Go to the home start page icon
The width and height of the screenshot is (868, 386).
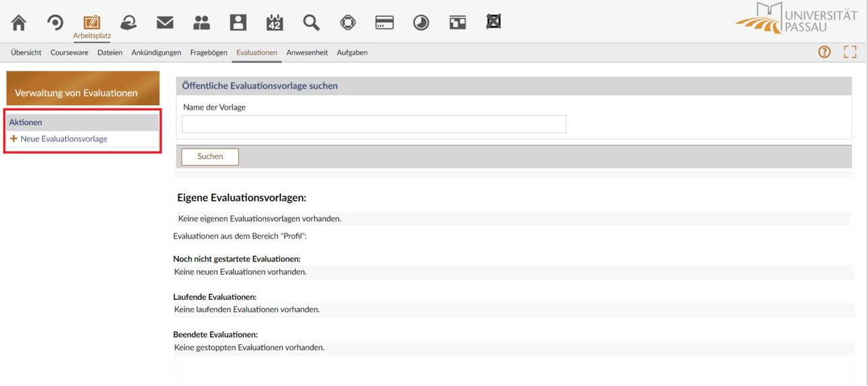[19, 23]
